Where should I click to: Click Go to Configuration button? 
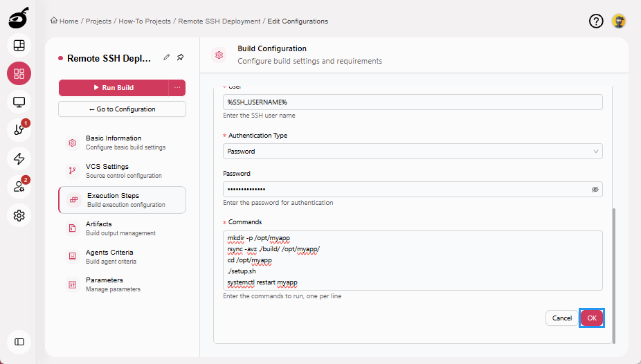(x=123, y=109)
